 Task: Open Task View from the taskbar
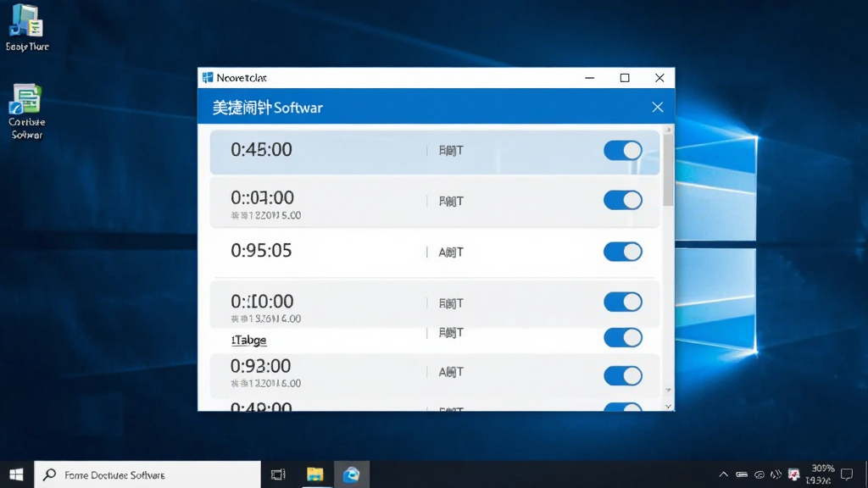[x=278, y=474]
